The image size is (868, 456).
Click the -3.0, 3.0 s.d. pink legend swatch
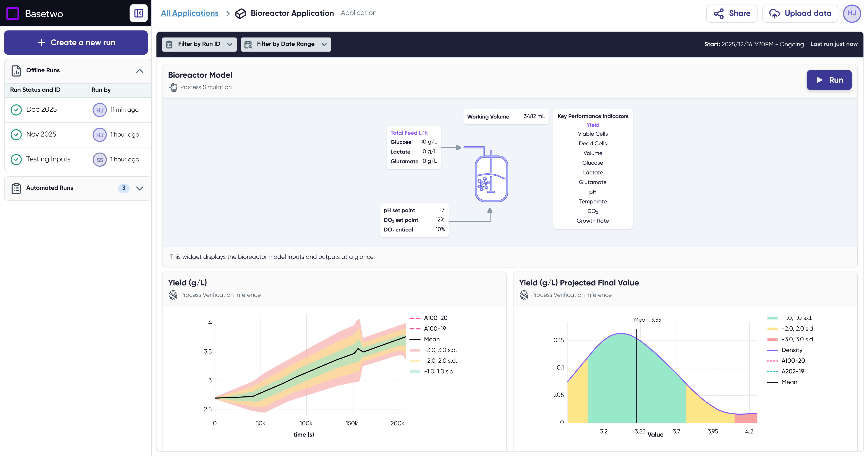coord(415,350)
